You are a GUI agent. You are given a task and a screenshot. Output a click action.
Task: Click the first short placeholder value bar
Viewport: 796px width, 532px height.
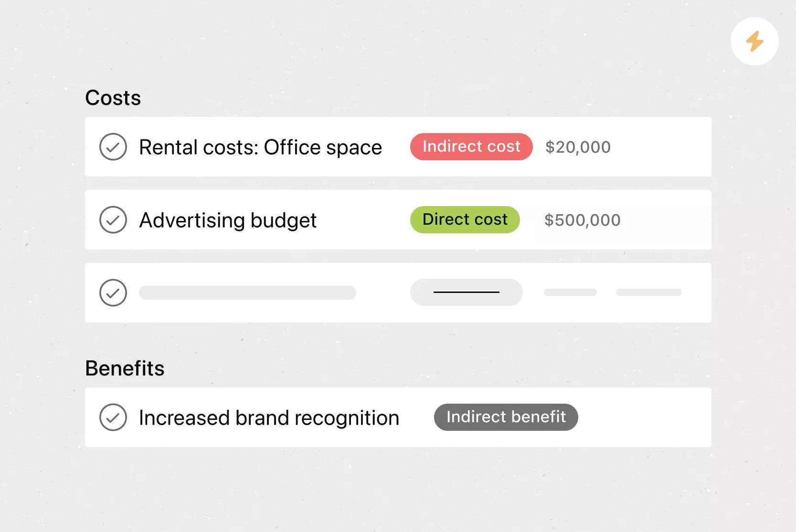pos(570,292)
